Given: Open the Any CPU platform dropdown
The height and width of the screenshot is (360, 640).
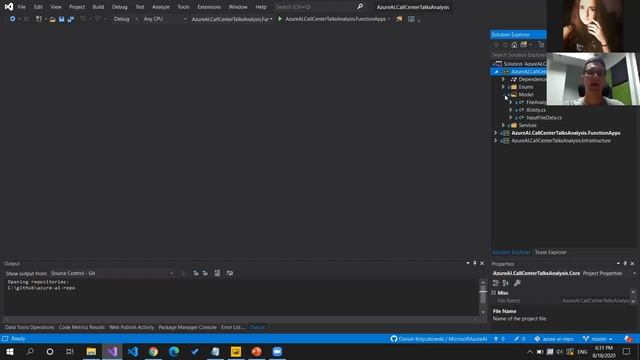Looking at the screenshot, I should tap(165, 19).
